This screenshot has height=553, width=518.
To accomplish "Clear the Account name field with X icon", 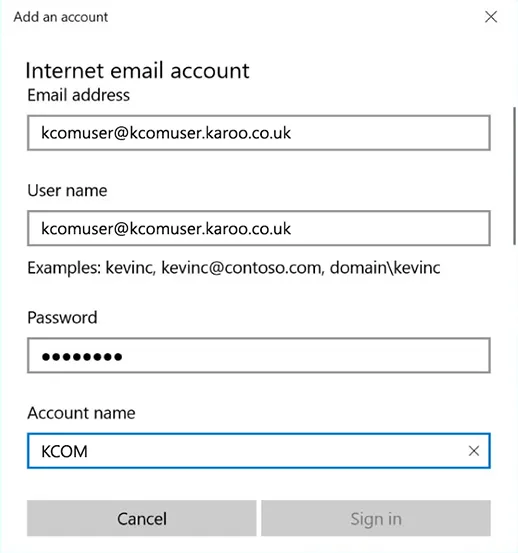I will 474,451.
